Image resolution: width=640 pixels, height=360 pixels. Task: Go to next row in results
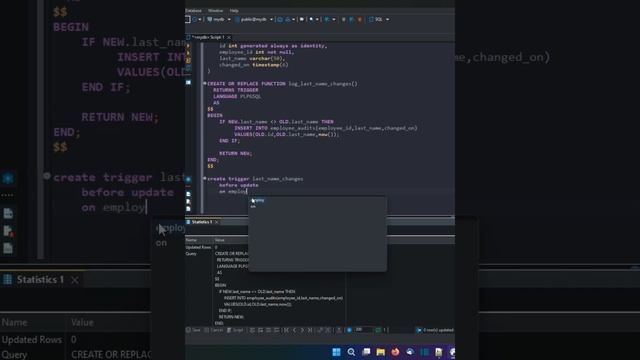pyautogui.click(x=302, y=330)
